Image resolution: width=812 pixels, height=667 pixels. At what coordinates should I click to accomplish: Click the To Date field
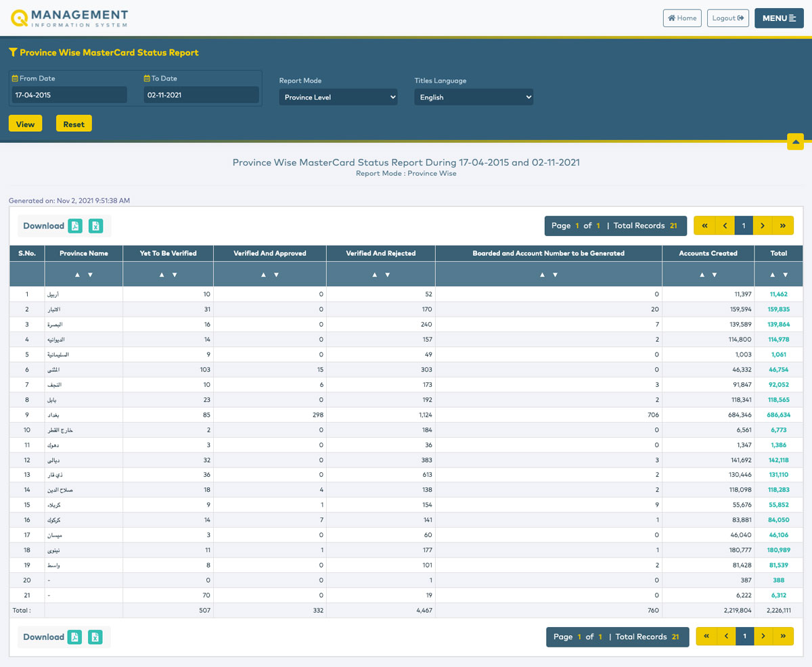point(201,95)
